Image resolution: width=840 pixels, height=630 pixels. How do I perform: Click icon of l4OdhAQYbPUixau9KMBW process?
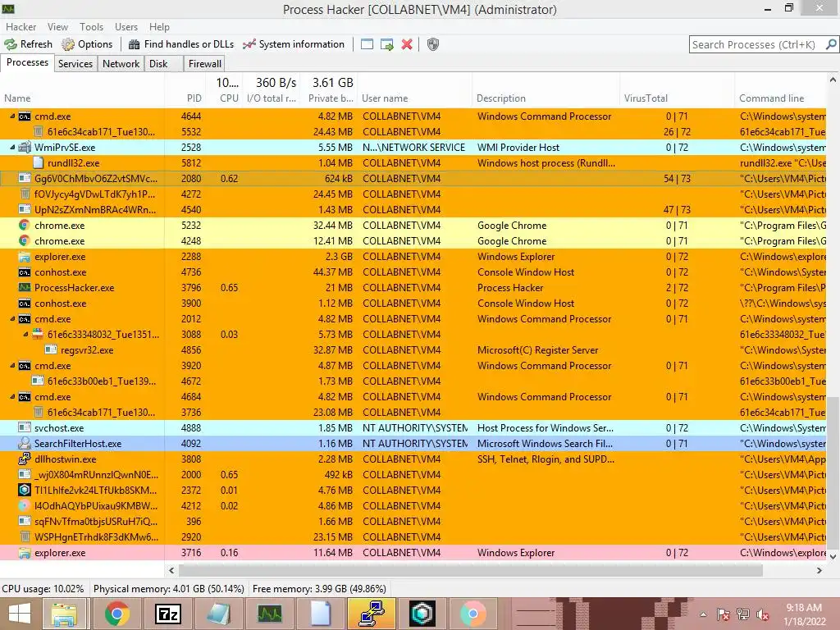coord(24,505)
